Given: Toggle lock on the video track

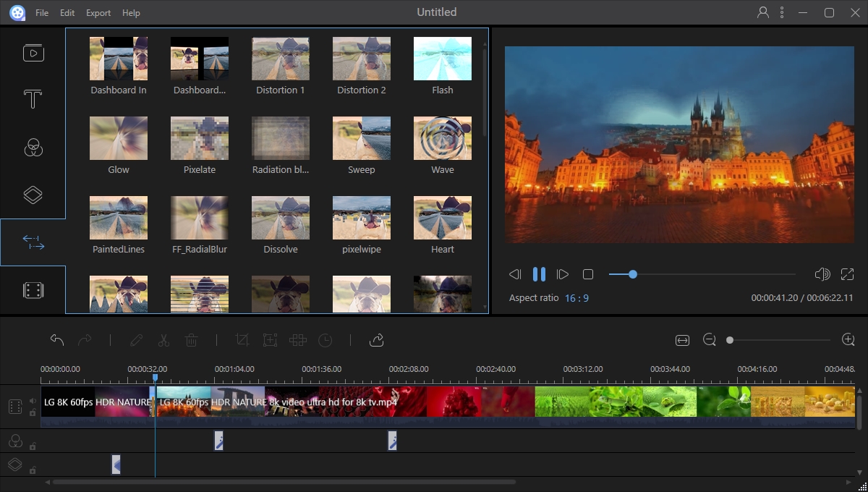Looking at the screenshot, I should pyautogui.click(x=33, y=412).
